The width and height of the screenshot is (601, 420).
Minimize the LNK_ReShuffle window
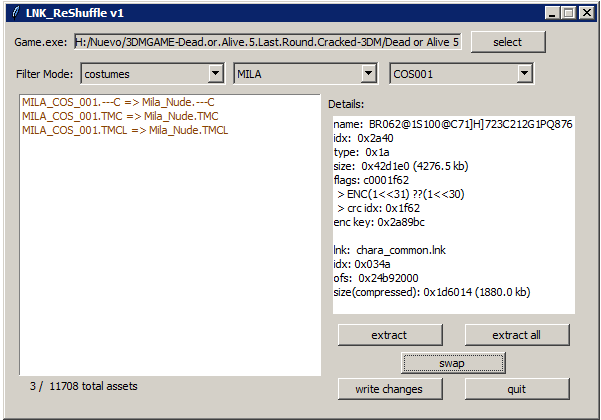[x=550, y=13]
